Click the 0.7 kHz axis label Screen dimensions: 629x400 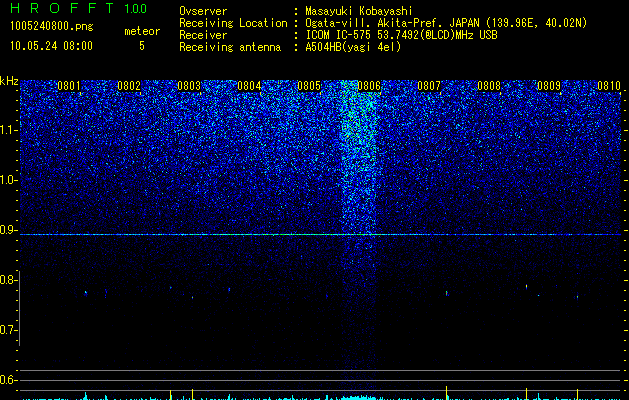click(x=8, y=330)
